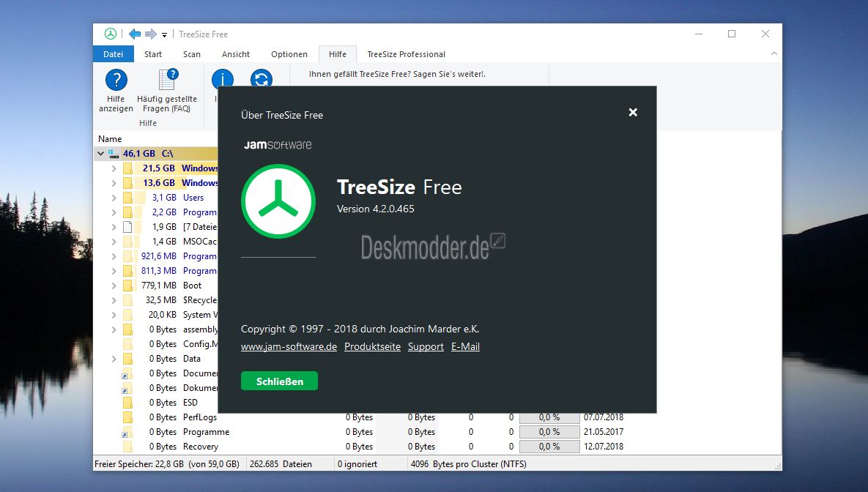Click the folder icon of 779,1 MB row

pyautogui.click(x=128, y=286)
